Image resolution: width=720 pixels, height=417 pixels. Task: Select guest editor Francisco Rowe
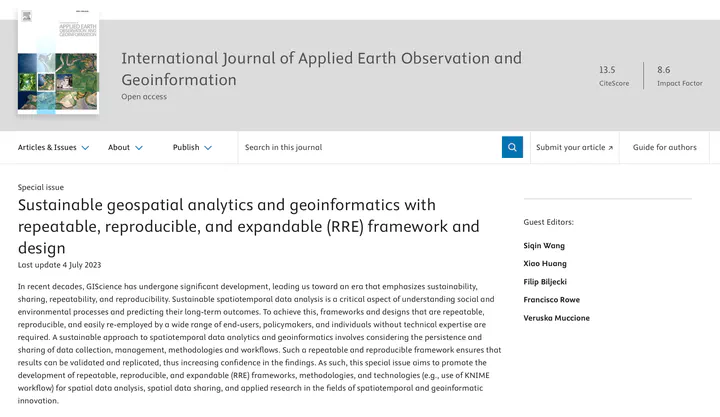coord(552,300)
